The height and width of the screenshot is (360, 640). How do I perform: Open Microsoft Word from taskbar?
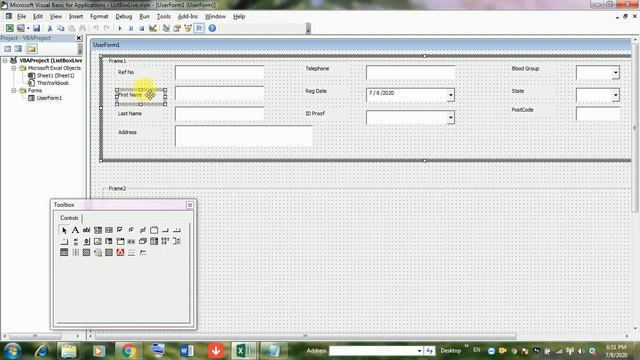click(x=187, y=351)
